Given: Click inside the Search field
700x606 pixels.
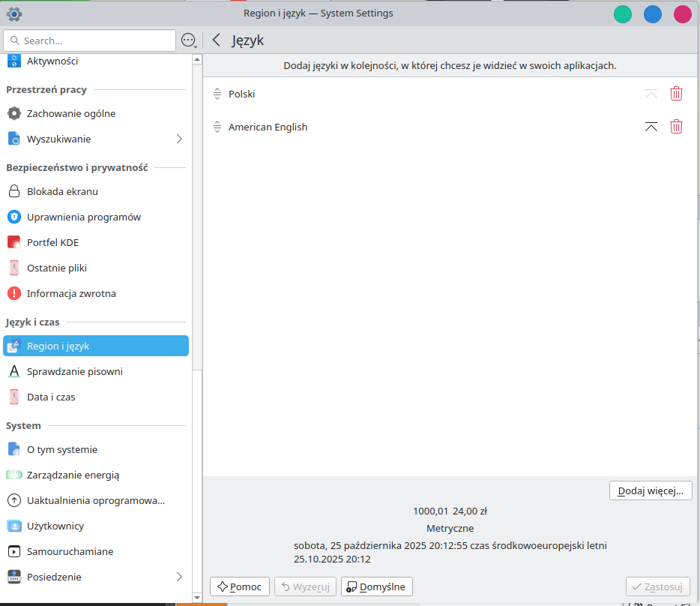Looking at the screenshot, I should coord(94,40).
